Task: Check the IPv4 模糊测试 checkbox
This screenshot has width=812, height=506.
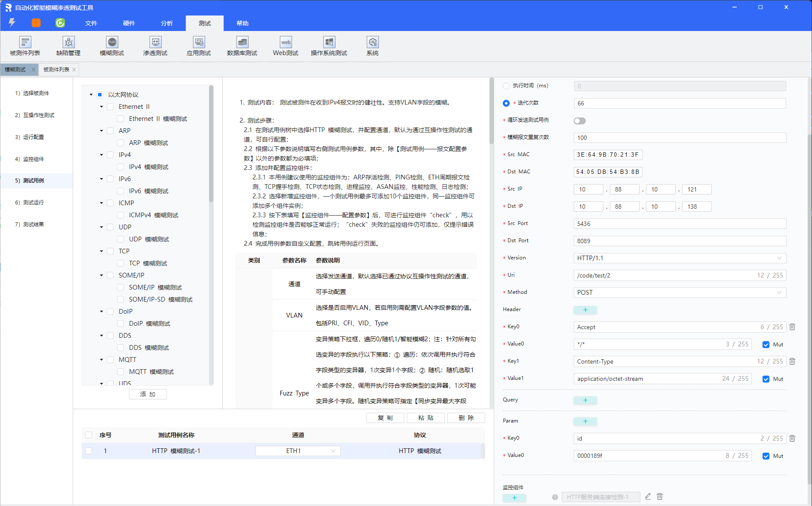Action: tap(121, 167)
